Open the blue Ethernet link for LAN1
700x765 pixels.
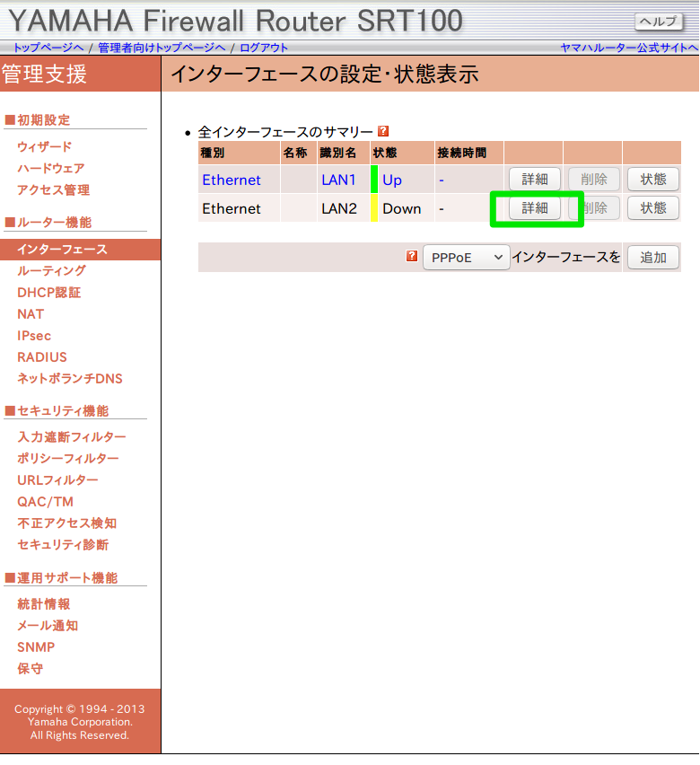click(232, 180)
